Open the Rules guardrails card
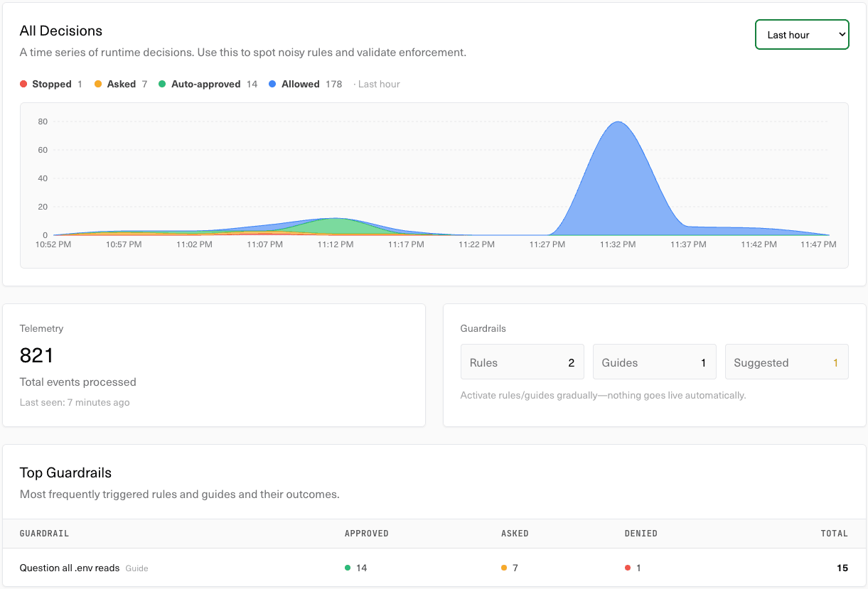This screenshot has width=868, height=589. (522, 362)
